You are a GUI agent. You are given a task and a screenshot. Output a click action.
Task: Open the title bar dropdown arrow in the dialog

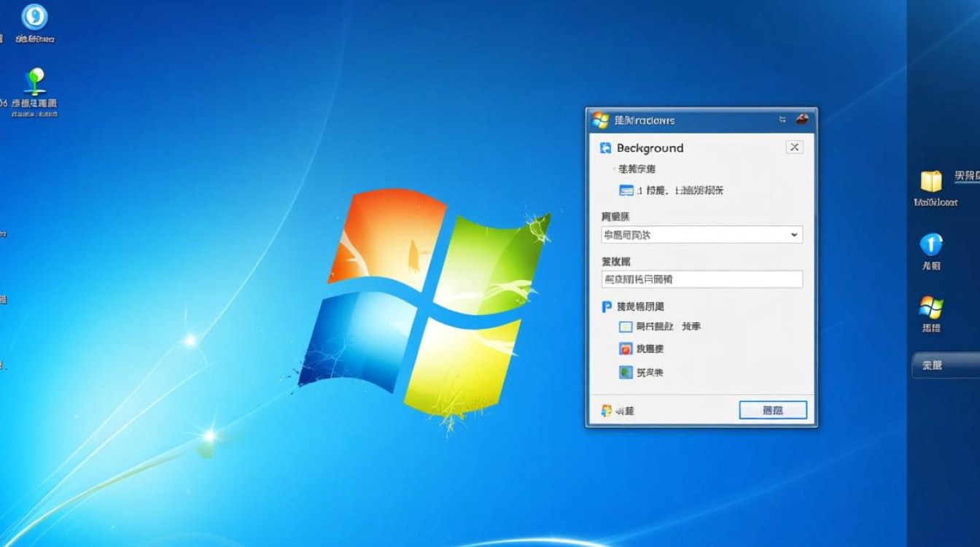tap(782, 119)
